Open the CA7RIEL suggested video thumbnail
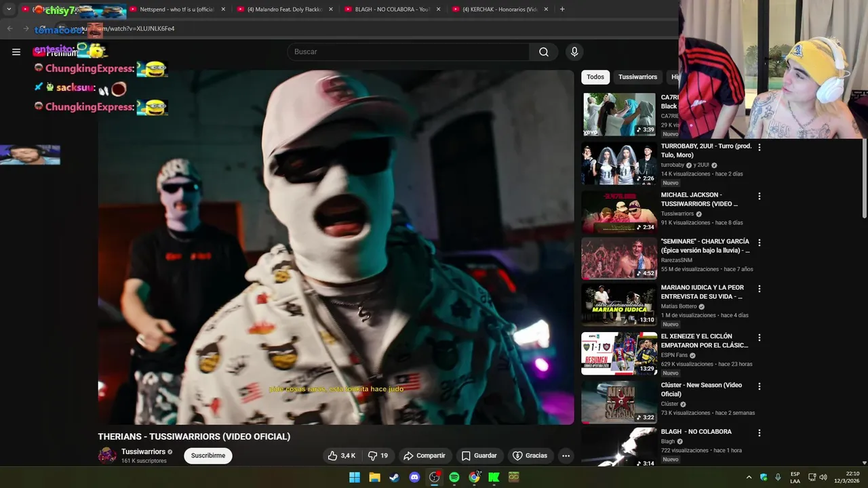868x488 pixels. 619,115
